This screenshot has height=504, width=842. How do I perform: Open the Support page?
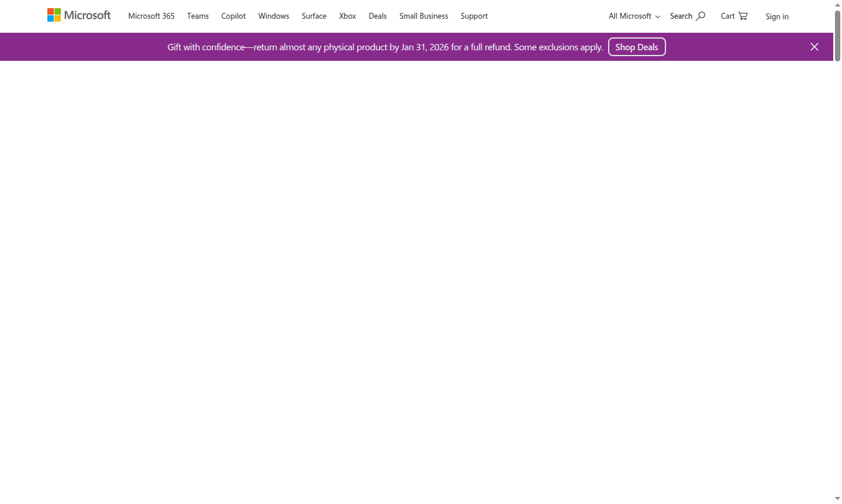[x=474, y=16]
